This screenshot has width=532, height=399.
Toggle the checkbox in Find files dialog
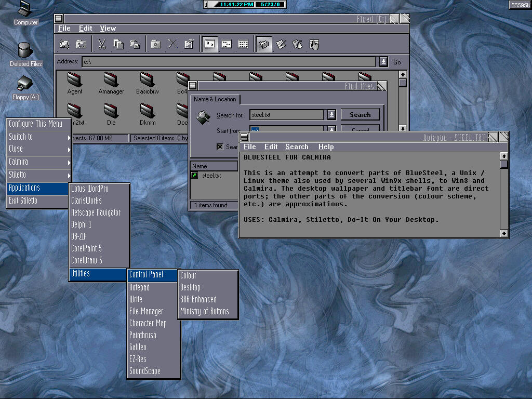(x=220, y=147)
